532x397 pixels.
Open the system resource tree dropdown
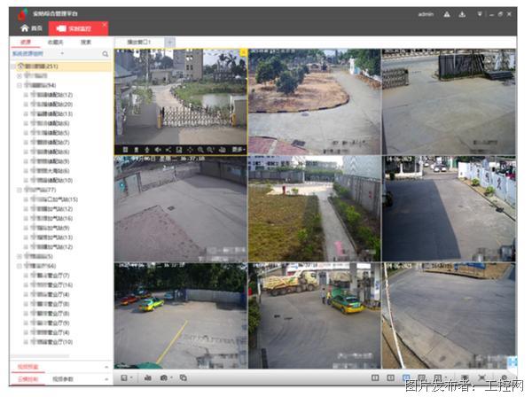click(x=62, y=54)
